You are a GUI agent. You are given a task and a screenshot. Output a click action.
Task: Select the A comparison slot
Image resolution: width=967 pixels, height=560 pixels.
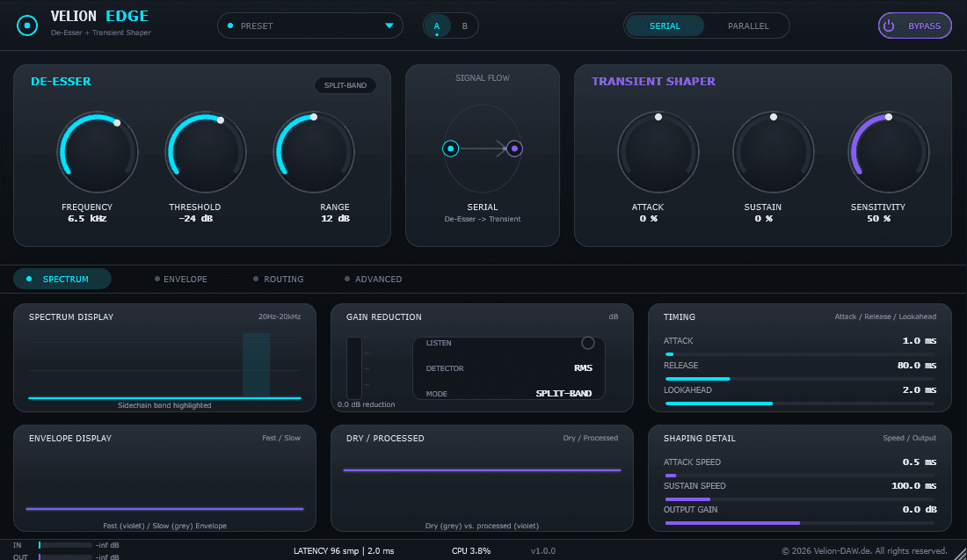[x=437, y=25]
